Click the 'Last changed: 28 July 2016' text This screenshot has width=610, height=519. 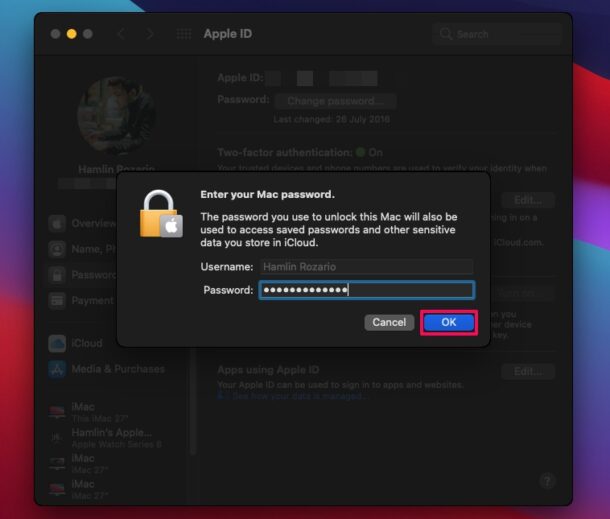(331, 119)
